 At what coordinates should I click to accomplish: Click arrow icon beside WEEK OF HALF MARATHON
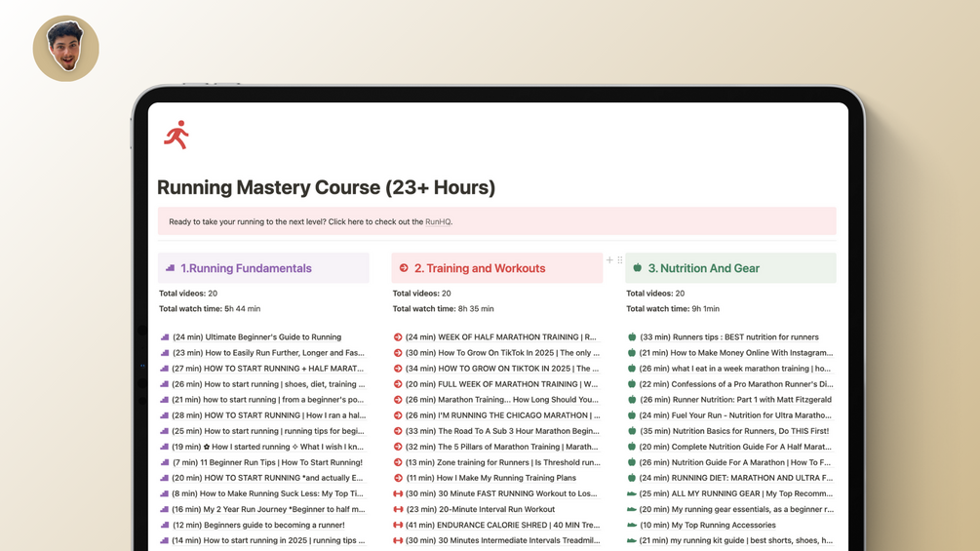click(x=398, y=337)
